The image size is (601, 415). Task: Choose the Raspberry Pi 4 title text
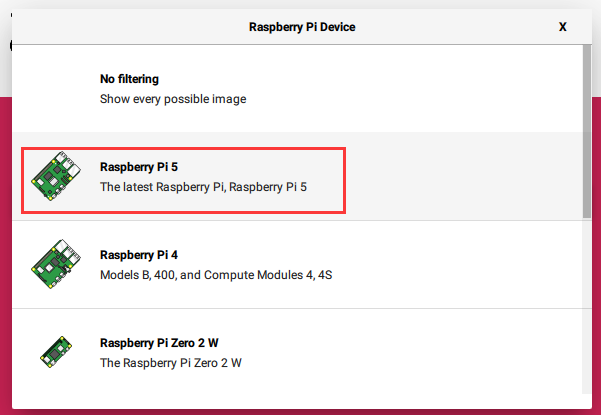pos(139,255)
